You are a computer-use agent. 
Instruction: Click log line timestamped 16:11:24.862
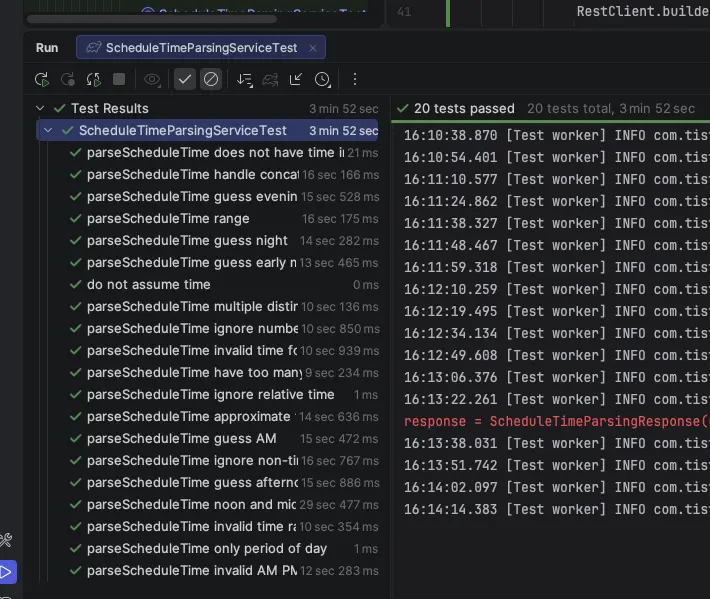[x=556, y=201]
